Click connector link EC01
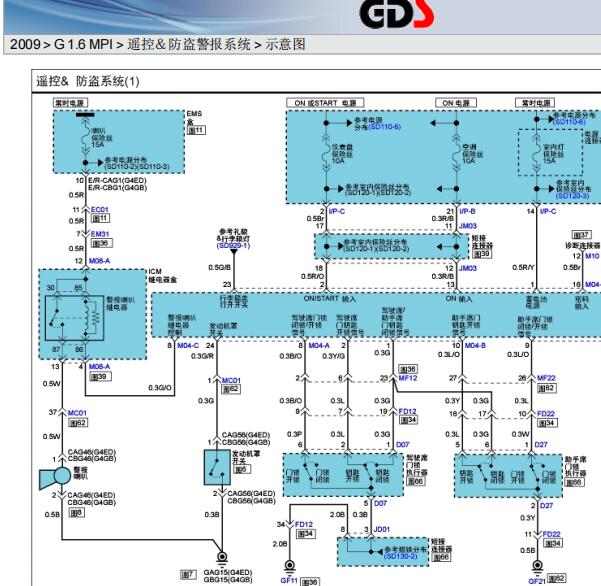The image size is (601, 586). 100,210
